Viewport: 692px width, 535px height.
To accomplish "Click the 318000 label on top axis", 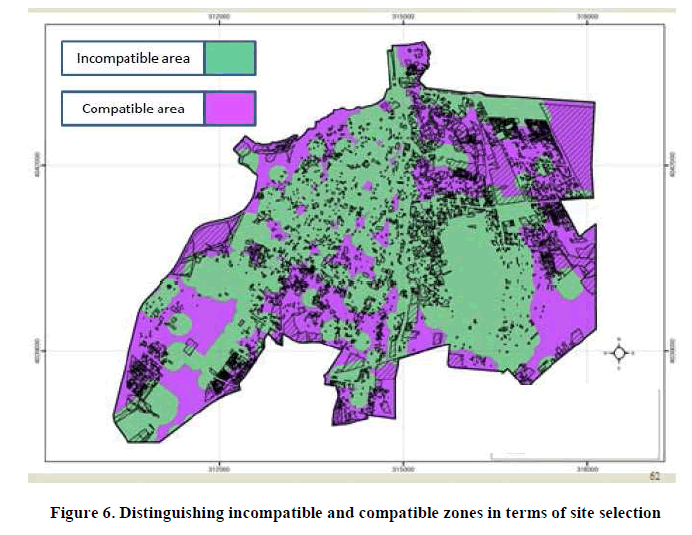I will 587,16.
